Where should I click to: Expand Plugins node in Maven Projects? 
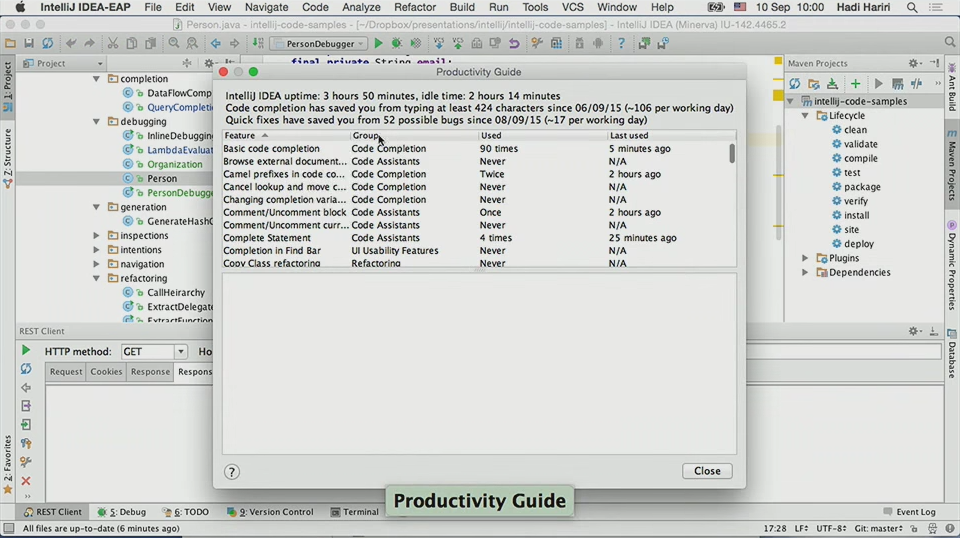[x=805, y=258]
